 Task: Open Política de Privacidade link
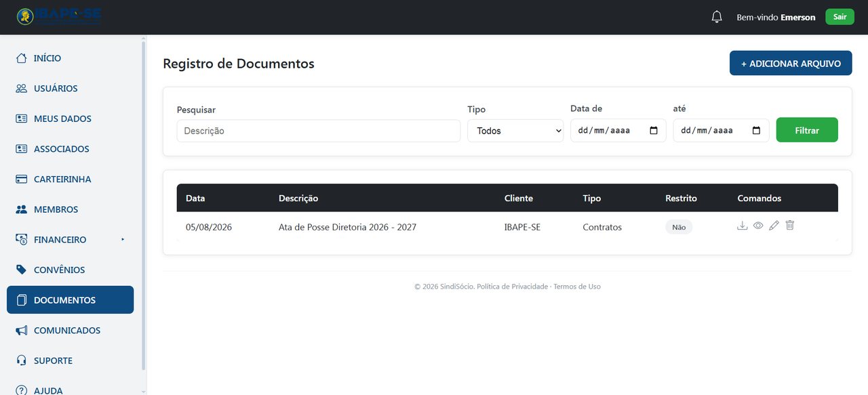[x=512, y=287]
